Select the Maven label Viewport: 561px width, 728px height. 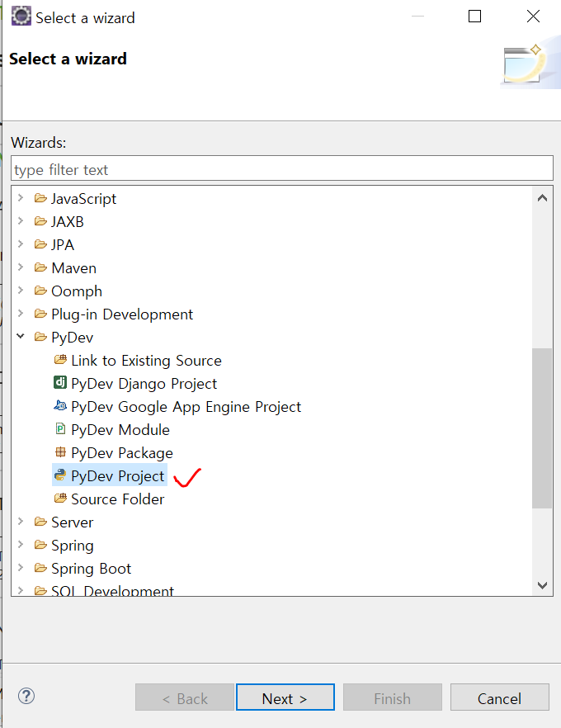pos(74,268)
